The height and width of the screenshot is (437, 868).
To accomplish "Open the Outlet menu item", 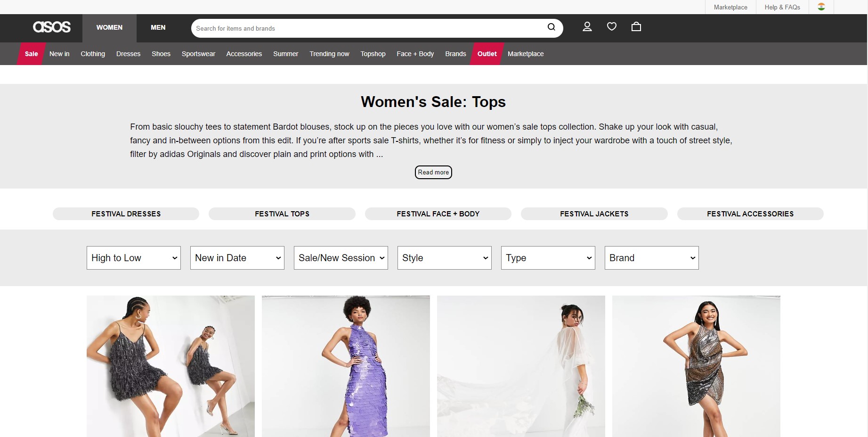I will [487, 54].
